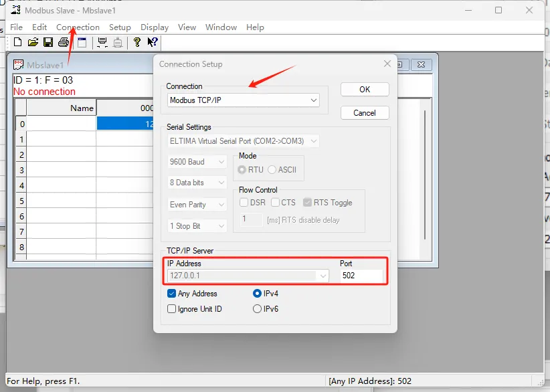Select the IPv6 radio button

[257, 309]
